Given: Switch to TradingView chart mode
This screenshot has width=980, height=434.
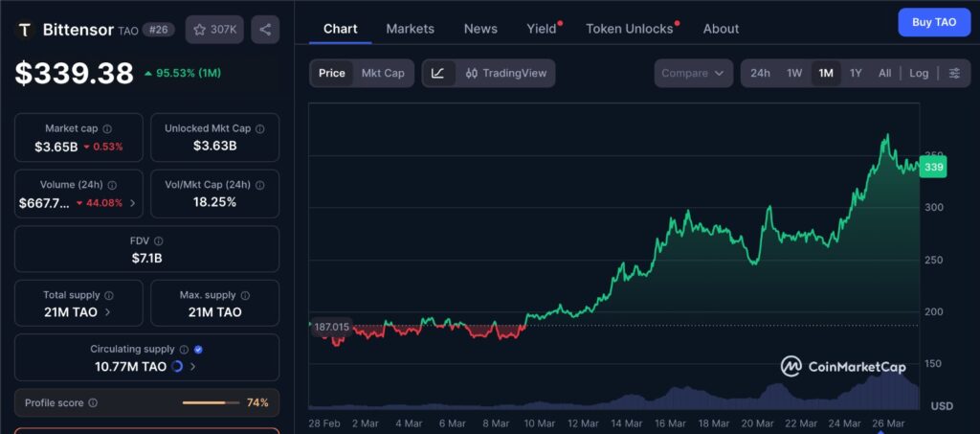Looking at the screenshot, I should 506,73.
